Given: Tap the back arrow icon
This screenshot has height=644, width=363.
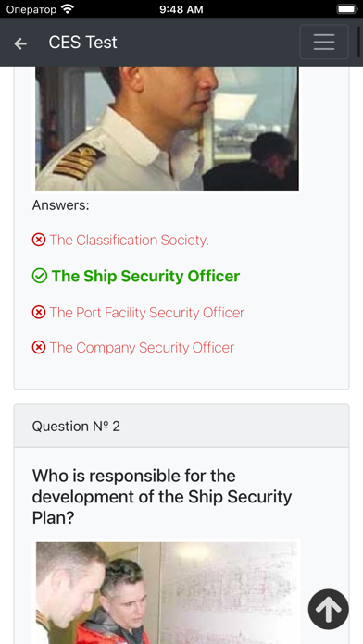Looking at the screenshot, I should click(20, 43).
